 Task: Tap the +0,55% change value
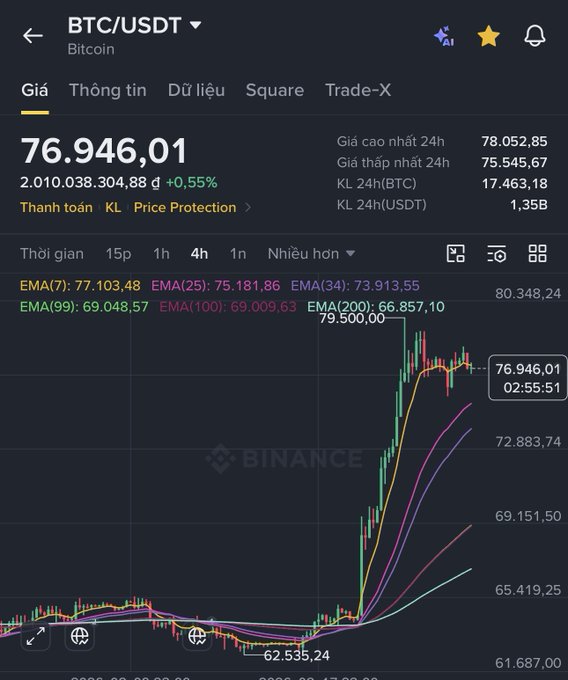(x=191, y=183)
